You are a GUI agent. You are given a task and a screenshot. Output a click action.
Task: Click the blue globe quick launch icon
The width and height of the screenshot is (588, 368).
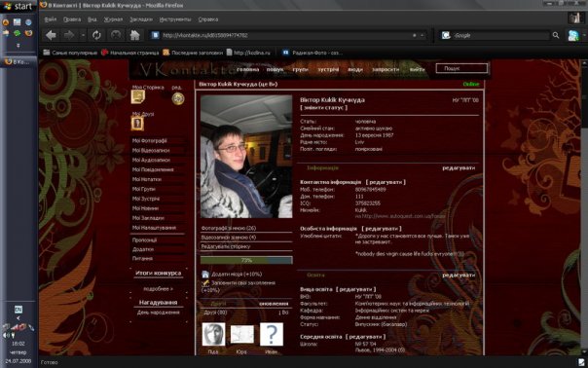(28, 22)
